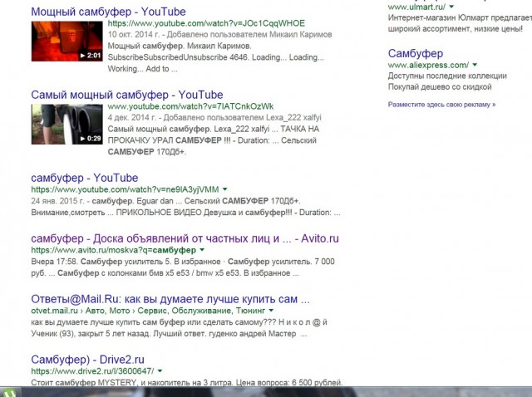Expand the arrow after the drive2.ru URL

coord(160,371)
